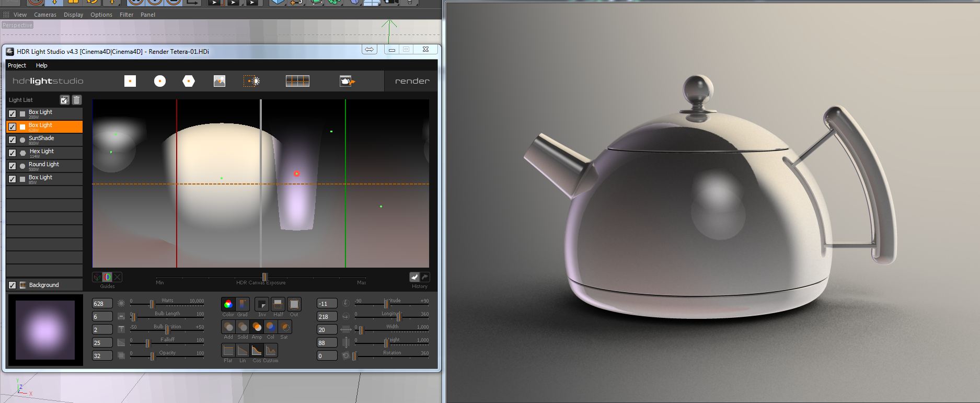Choose the Cos falloff profile
This screenshot has height=403, width=980.
pyautogui.click(x=257, y=350)
